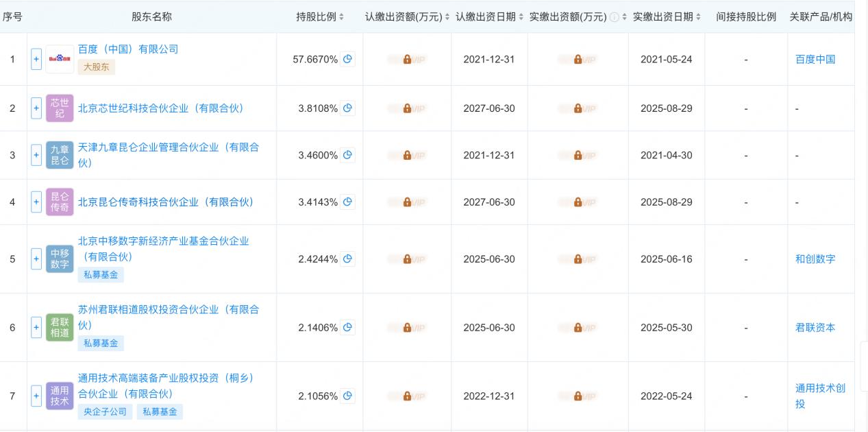Click the 央企子公司 tag
868x432 pixels.
[106, 411]
